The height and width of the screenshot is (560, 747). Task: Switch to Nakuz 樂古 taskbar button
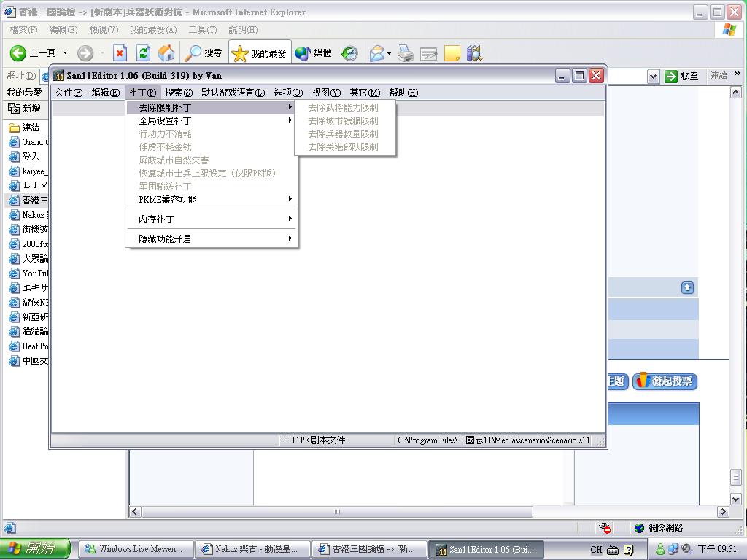point(252,550)
